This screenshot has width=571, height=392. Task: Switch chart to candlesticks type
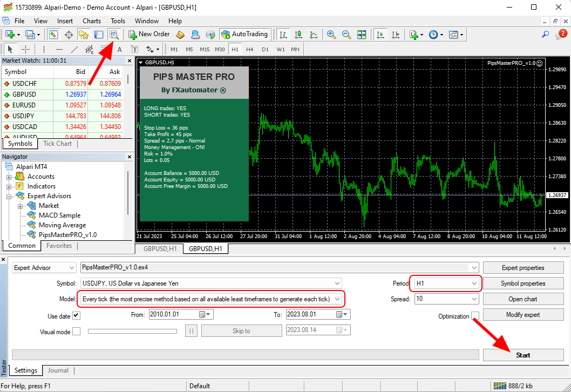298,35
